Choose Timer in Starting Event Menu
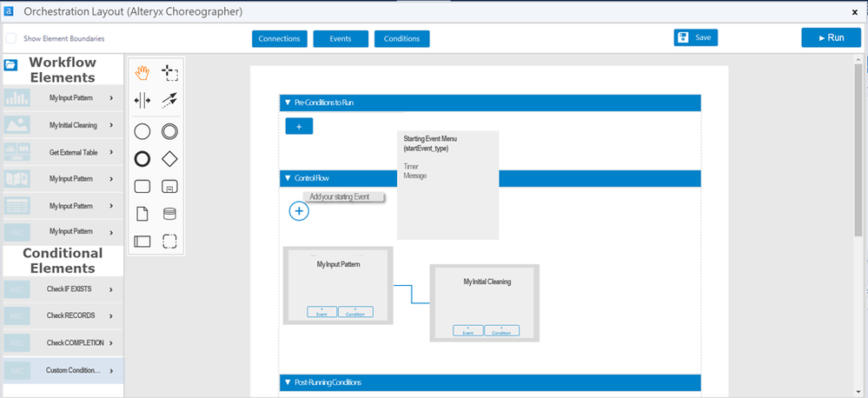The width and height of the screenshot is (868, 398). (x=411, y=167)
